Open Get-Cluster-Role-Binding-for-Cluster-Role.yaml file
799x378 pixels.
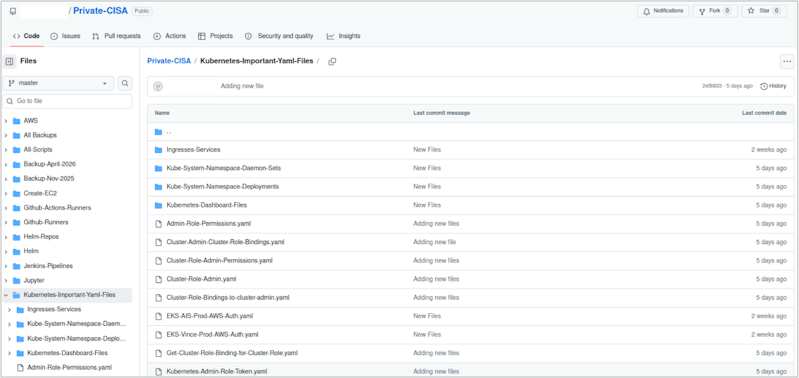(232, 353)
